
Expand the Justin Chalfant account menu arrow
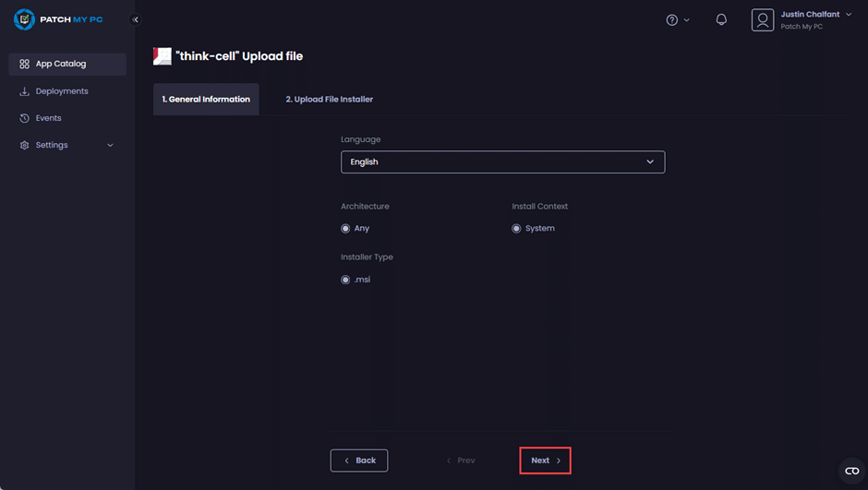(x=849, y=15)
